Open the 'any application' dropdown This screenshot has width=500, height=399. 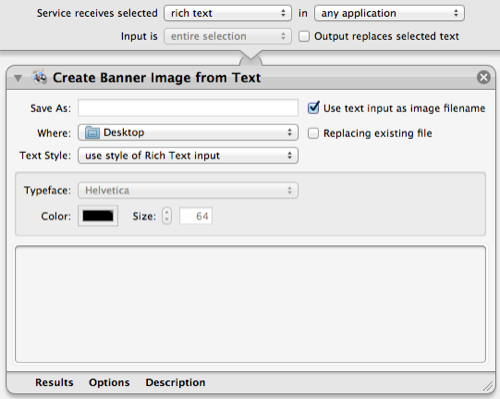pyautogui.click(x=389, y=13)
